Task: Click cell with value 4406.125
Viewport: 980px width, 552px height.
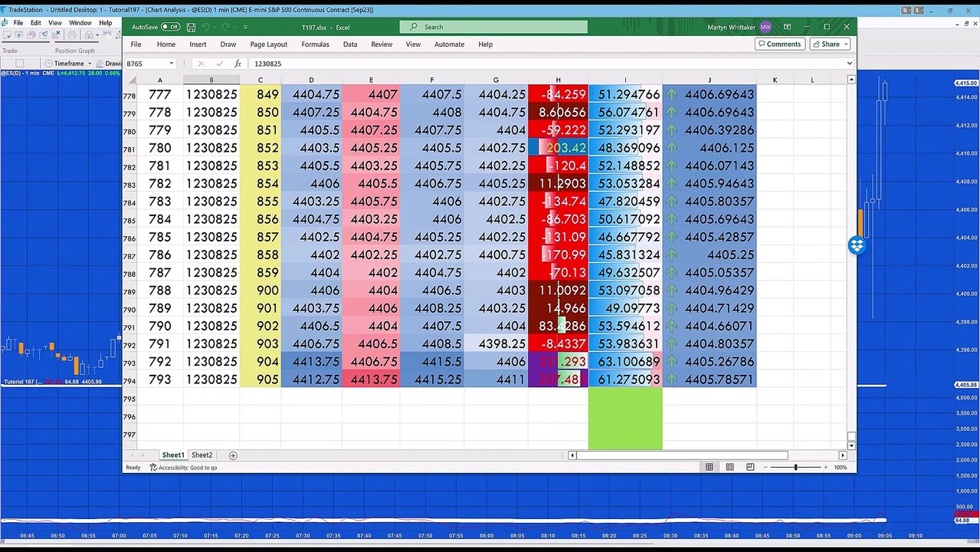Action: 710,148
